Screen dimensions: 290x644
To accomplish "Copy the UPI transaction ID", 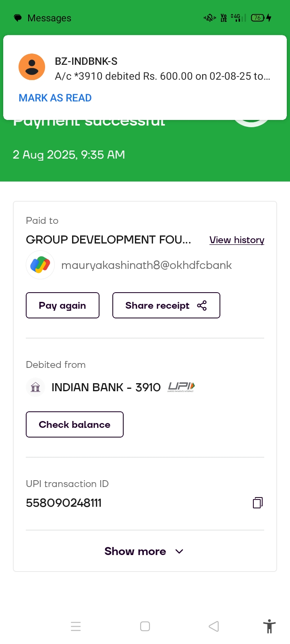I will (x=258, y=502).
